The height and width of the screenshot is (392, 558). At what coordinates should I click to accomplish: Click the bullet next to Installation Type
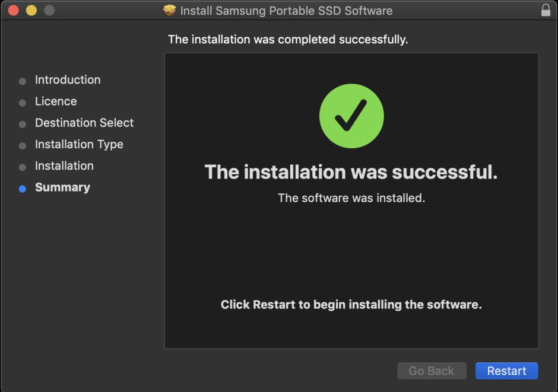tap(23, 145)
